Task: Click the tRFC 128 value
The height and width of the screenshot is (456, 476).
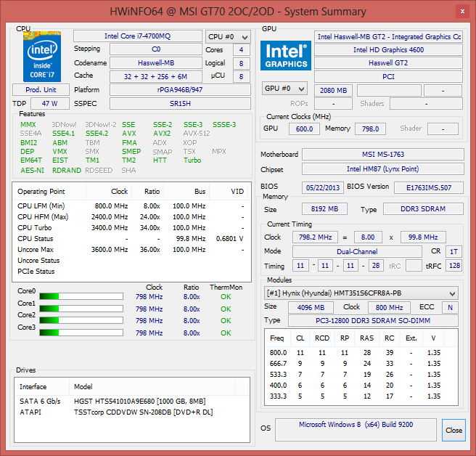Action: click(454, 266)
